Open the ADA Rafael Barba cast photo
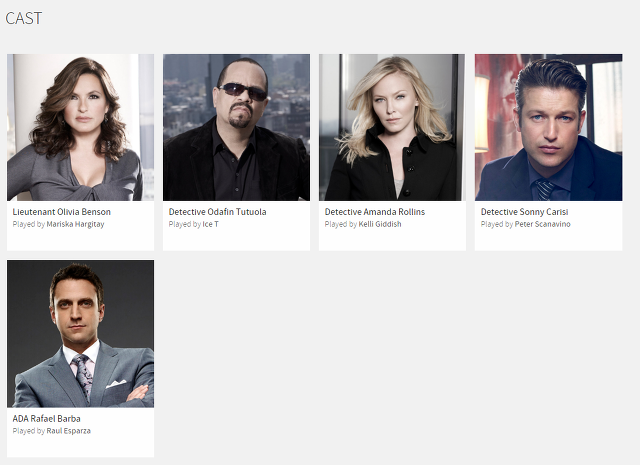This screenshot has width=640, height=465. [80, 334]
